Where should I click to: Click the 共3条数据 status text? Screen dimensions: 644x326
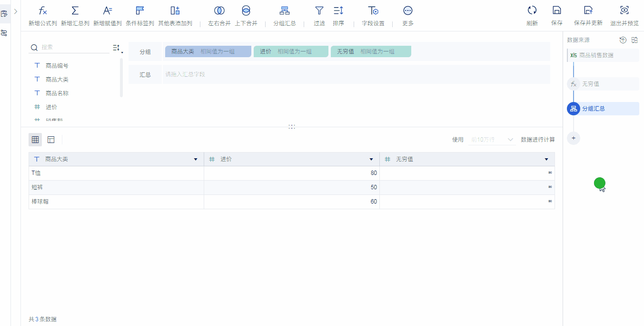pyautogui.click(x=43, y=319)
